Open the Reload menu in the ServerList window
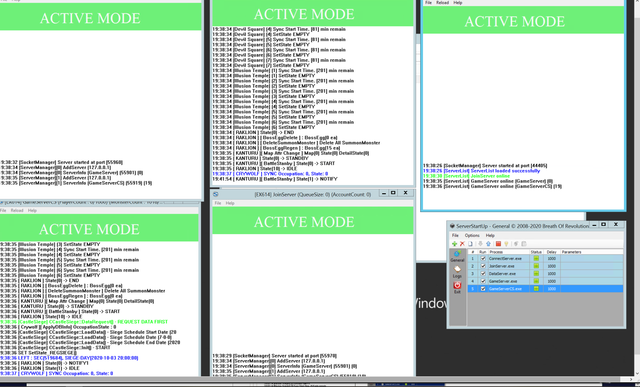The width and height of the screenshot is (640, 387). [442, 2]
